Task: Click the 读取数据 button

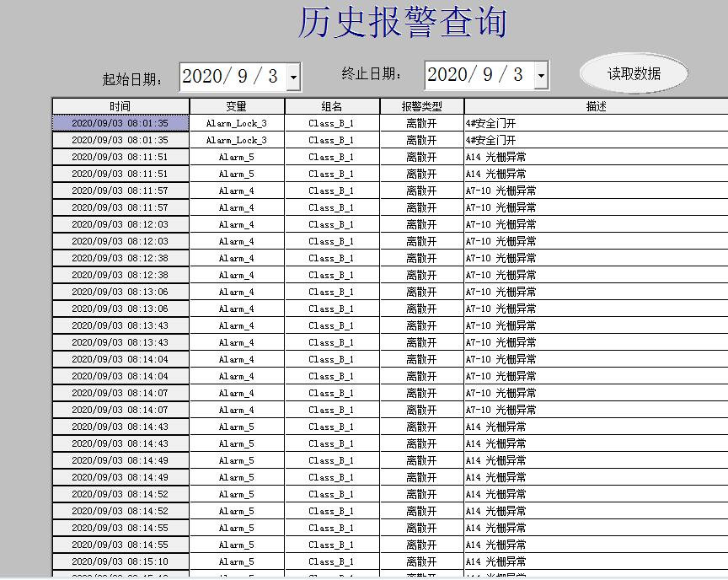Action: tap(634, 73)
